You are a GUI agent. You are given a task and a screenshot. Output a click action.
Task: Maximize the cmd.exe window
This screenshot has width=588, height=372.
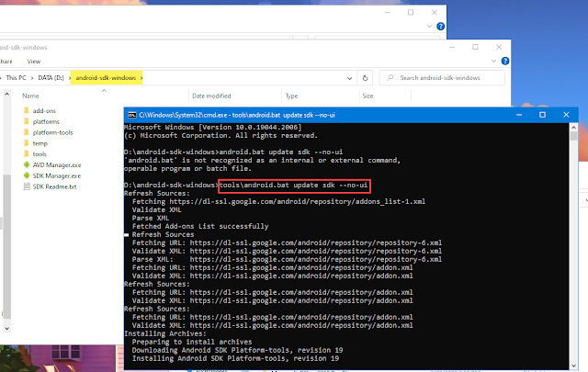pyautogui.click(x=542, y=115)
